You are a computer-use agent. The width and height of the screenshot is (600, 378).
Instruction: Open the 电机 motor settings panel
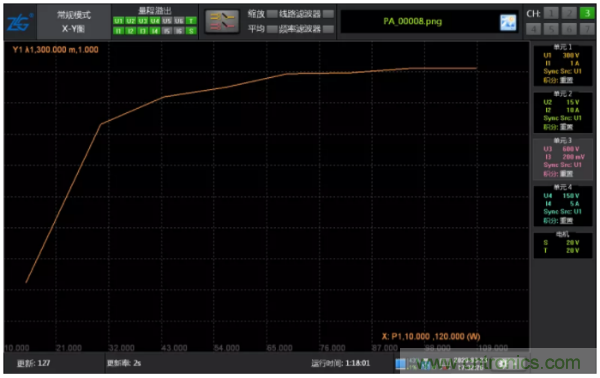(562, 244)
